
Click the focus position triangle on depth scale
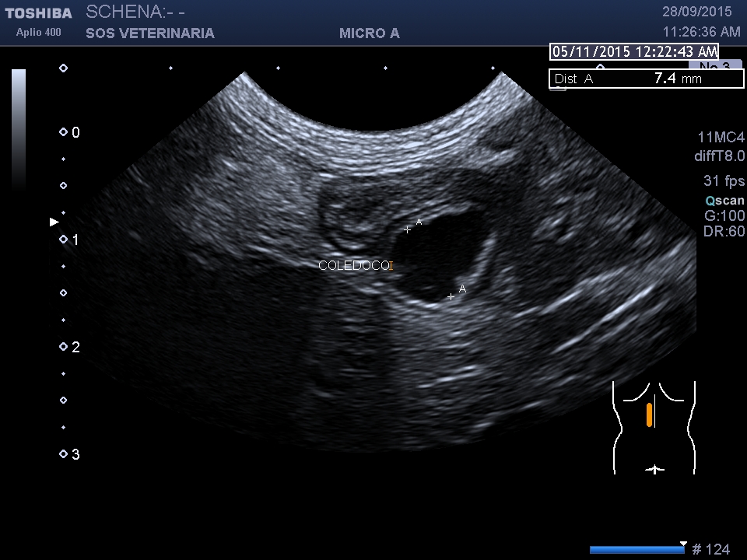pos(54,222)
